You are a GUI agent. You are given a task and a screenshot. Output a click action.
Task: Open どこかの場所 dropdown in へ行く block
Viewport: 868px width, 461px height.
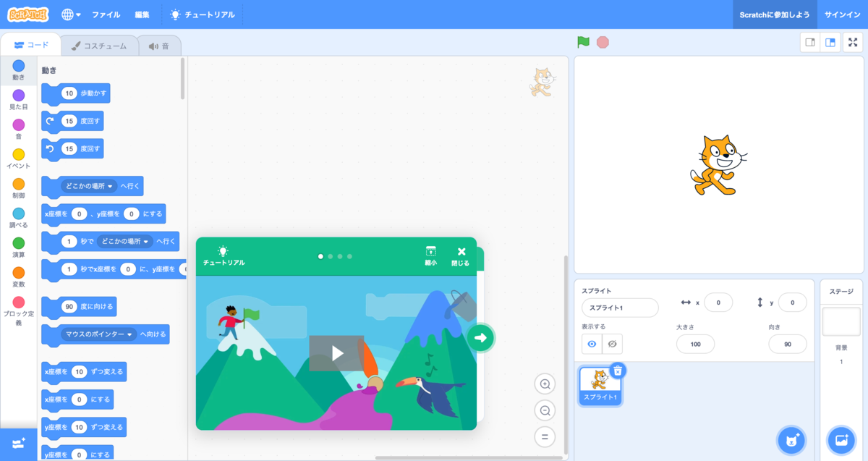coord(90,186)
